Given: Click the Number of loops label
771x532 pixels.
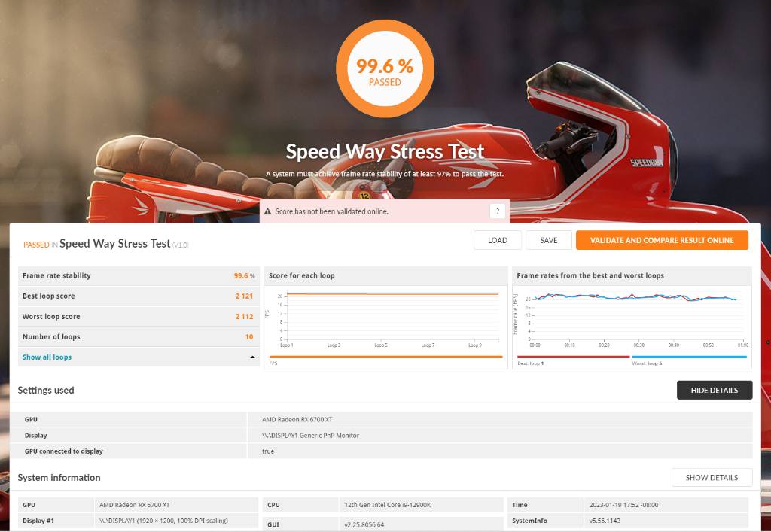Looking at the screenshot, I should tap(51, 337).
